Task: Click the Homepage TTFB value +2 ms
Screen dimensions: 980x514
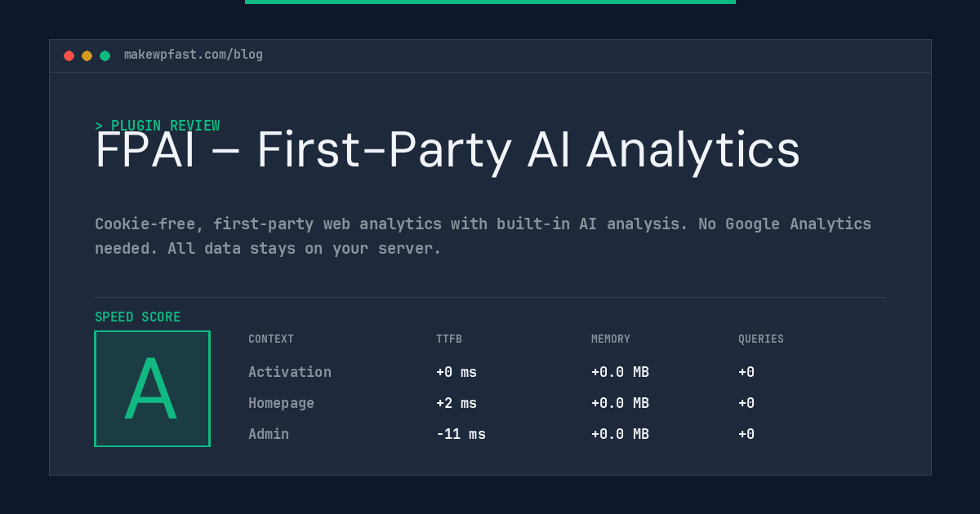Action: [457, 403]
